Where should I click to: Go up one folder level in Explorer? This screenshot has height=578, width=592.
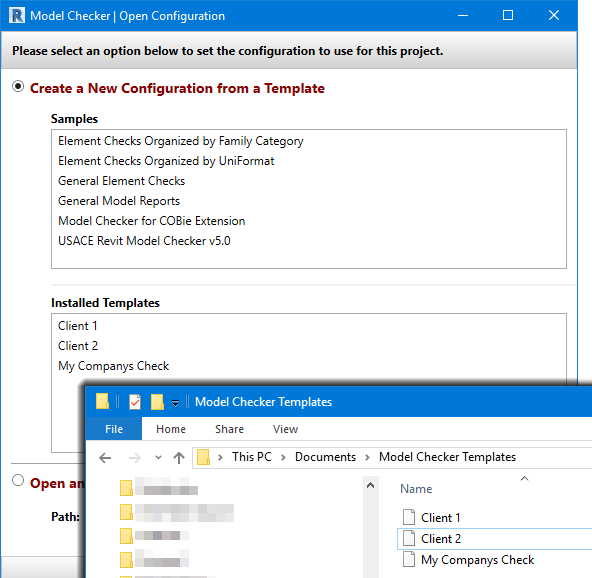tap(179, 458)
